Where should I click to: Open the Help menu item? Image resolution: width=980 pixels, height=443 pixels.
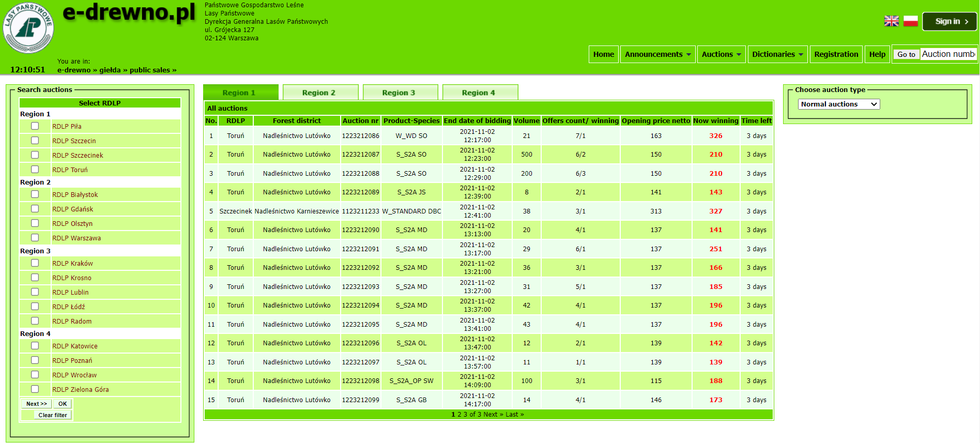pos(877,54)
